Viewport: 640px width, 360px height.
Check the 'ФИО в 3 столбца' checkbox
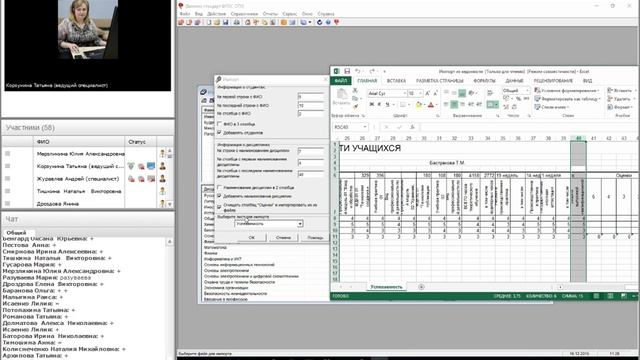tap(219, 124)
